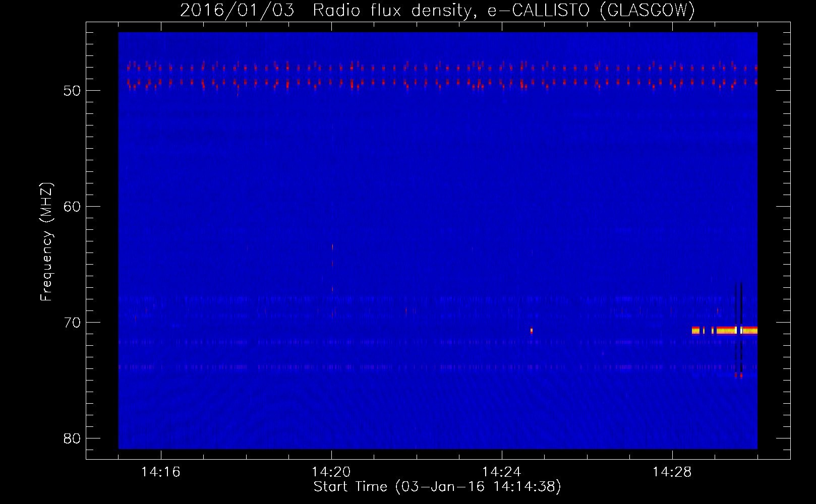This screenshot has height=504, width=816.
Task: Click the isolated red burst near 14:24:40
Action: (x=532, y=331)
